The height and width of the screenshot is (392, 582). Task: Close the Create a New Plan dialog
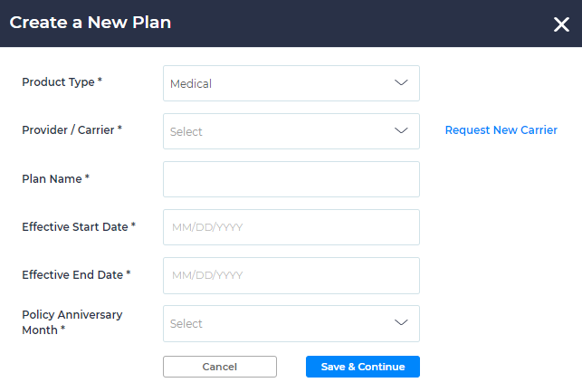(x=561, y=24)
